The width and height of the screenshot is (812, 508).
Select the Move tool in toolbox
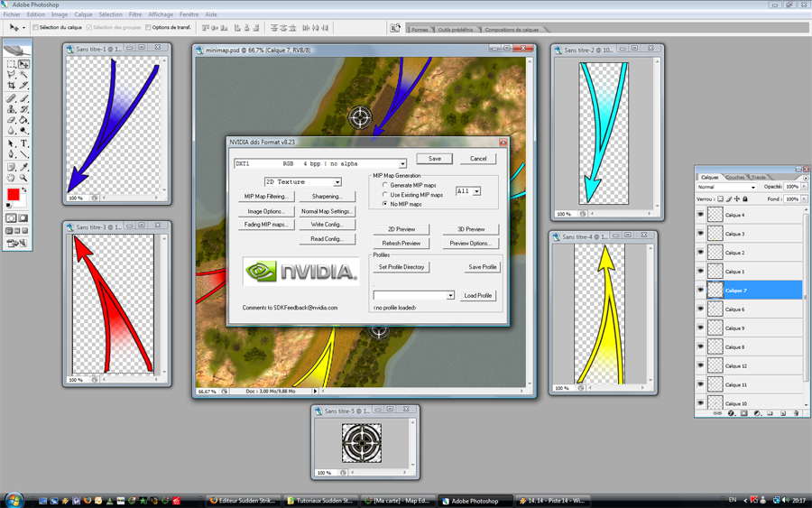point(23,64)
